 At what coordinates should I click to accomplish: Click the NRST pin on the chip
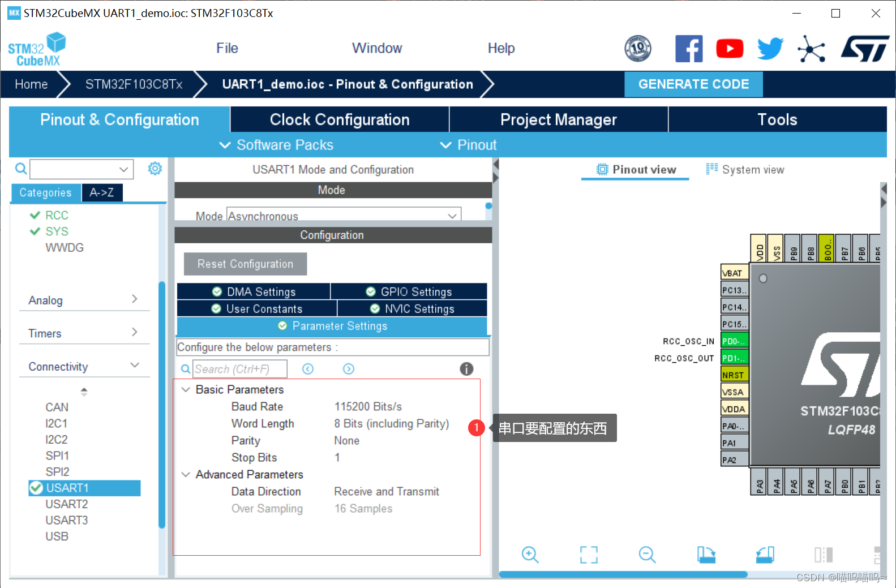735,375
